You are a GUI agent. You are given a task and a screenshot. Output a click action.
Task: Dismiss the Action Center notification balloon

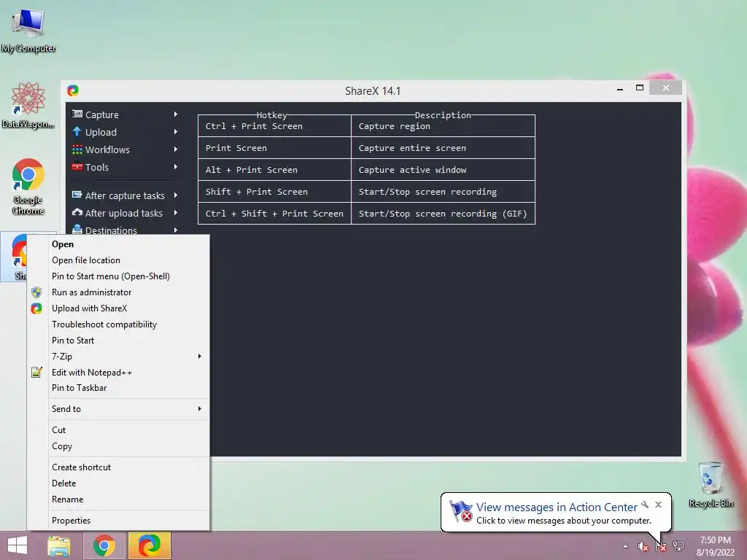[x=659, y=505]
